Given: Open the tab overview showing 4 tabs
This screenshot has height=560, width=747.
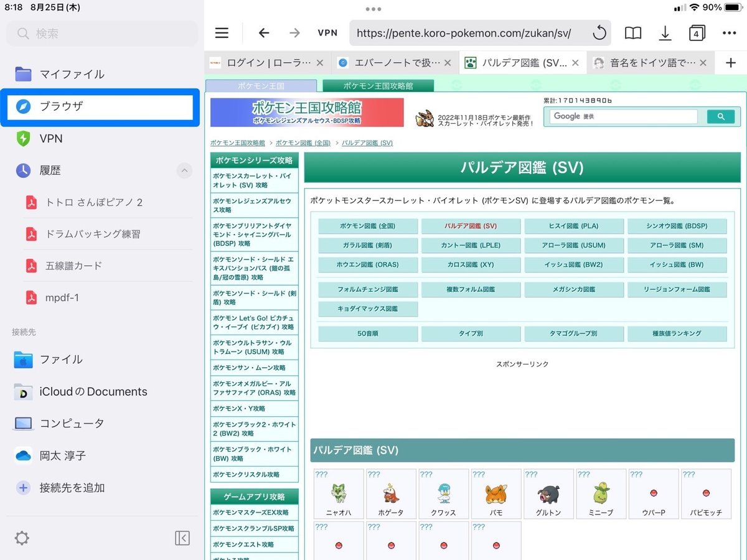Looking at the screenshot, I should click(696, 33).
